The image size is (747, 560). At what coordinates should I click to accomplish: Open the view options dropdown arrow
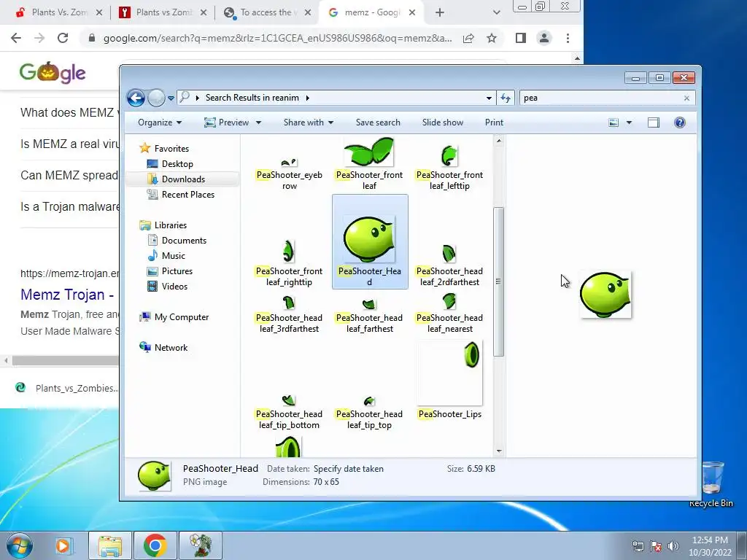point(629,122)
